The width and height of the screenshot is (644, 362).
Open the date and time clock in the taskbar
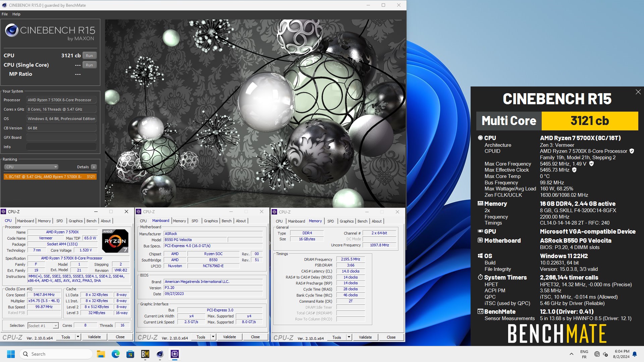tap(621, 354)
